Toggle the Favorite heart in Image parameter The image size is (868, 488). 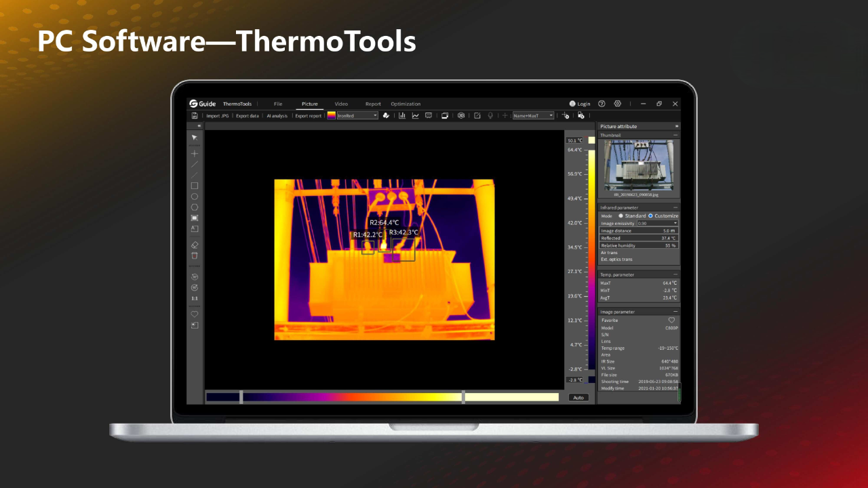coord(671,320)
